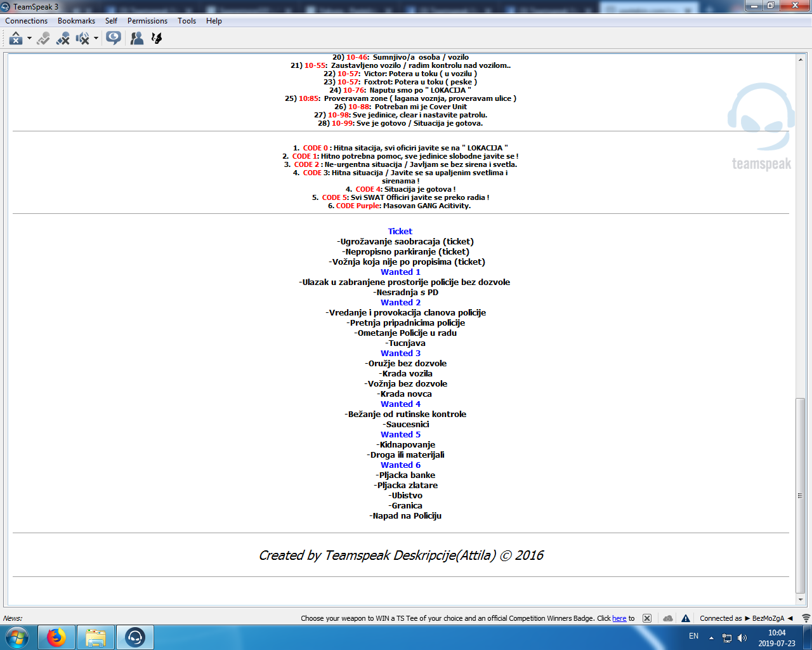Image resolution: width=812 pixels, height=650 pixels.
Task: Click the disconnect from server toolbar icon
Action: pyautogui.click(x=15, y=39)
